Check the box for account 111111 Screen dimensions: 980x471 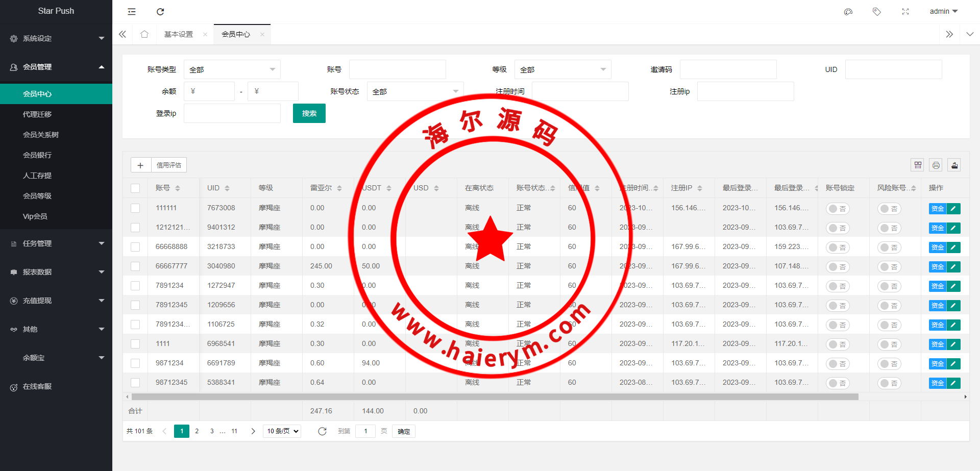point(135,208)
